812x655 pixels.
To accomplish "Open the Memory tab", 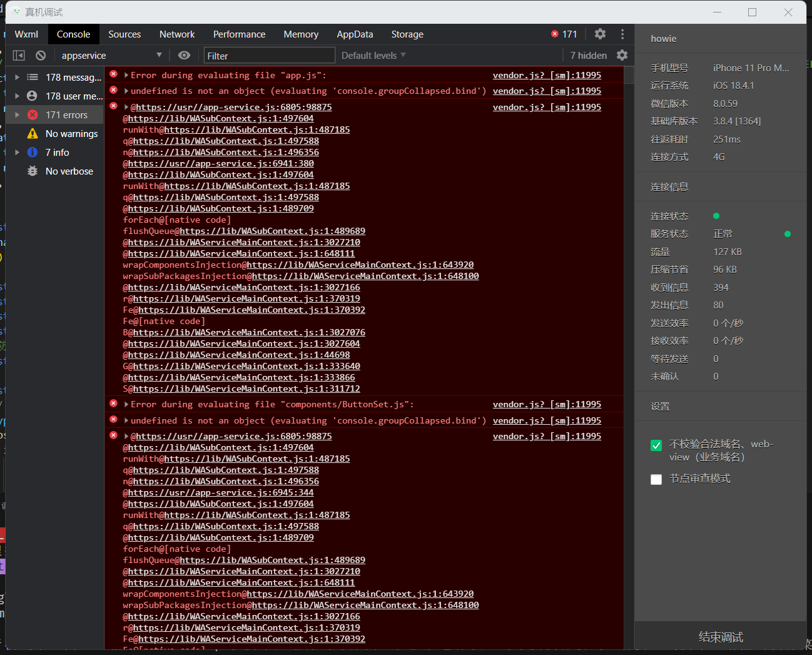I will 301,34.
